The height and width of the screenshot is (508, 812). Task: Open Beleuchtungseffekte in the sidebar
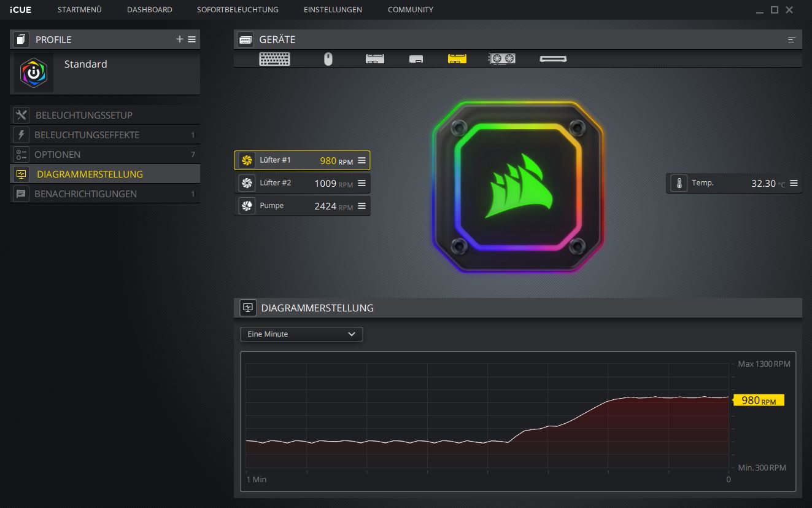coord(87,135)
